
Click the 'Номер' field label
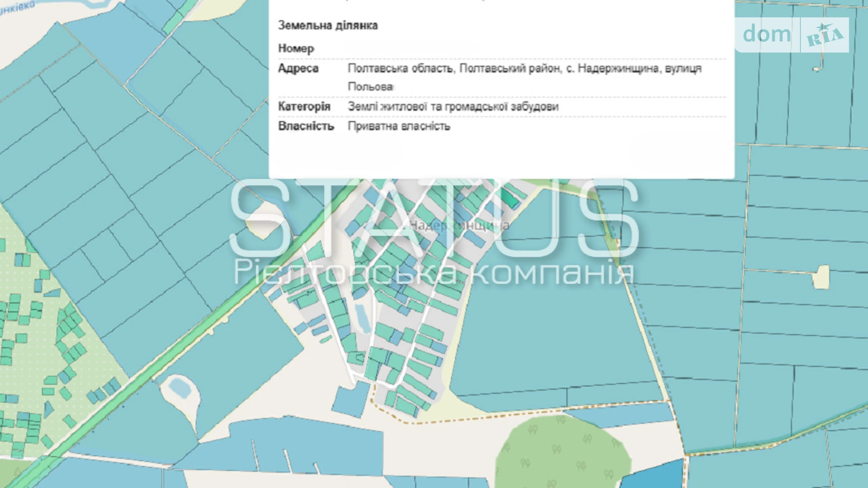click(296, 48)
